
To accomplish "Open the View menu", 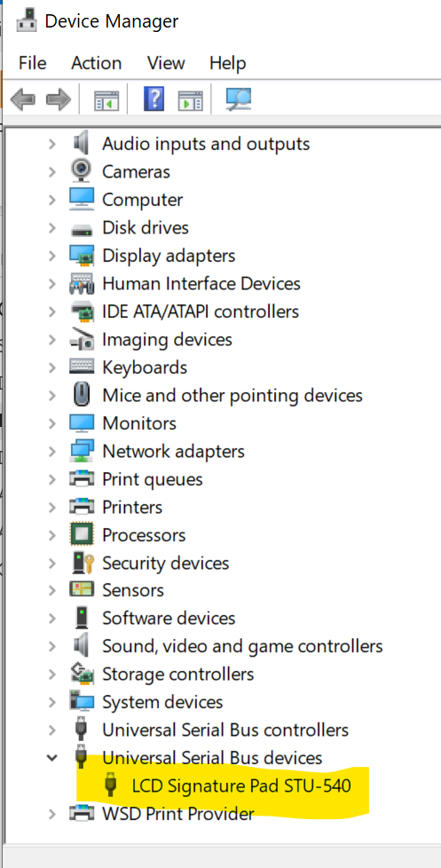I will (166, 62).
